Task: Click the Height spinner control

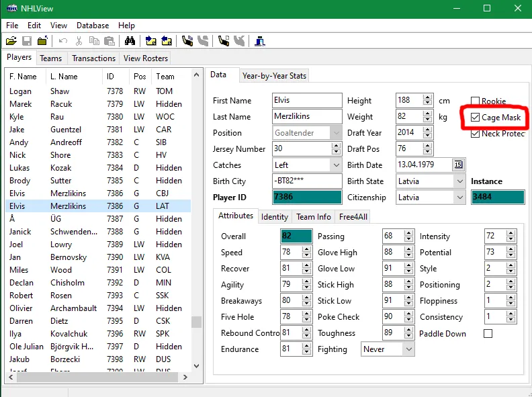Action: 427,101
